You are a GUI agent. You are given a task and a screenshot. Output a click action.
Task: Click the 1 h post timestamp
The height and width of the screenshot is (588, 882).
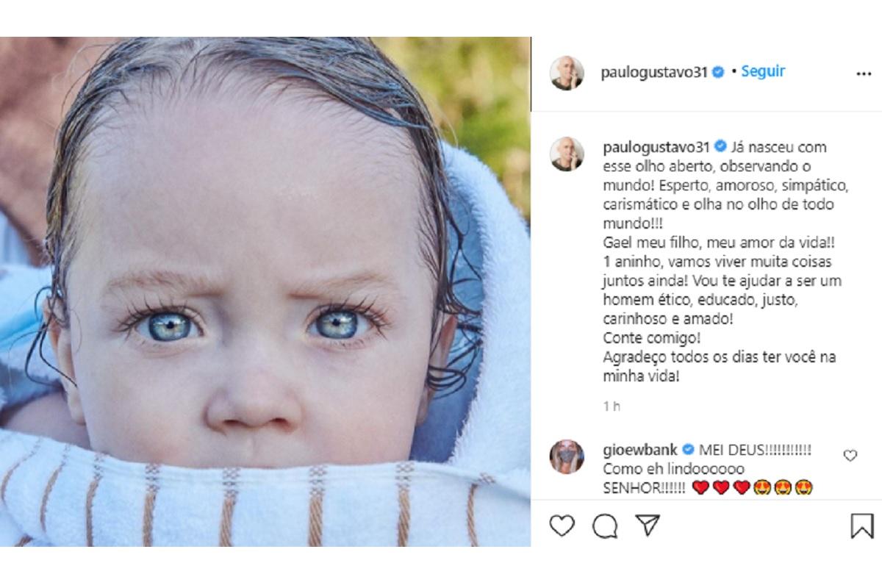click(x=612, y=406)
